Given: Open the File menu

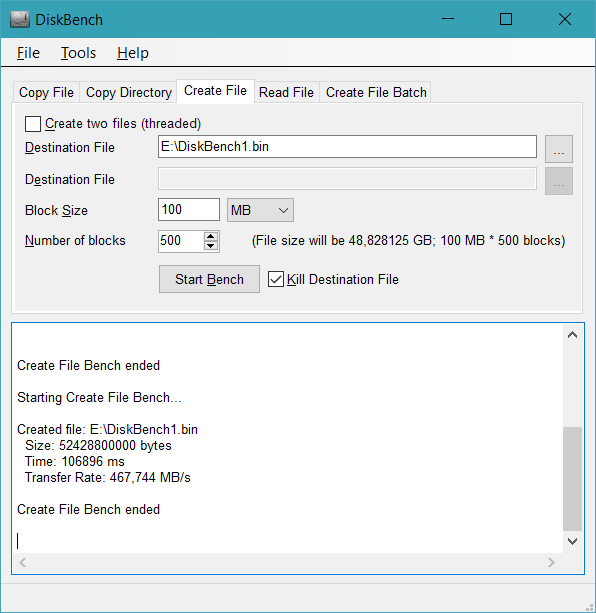Looking at the screenshot, I should (x=28, y=53).
